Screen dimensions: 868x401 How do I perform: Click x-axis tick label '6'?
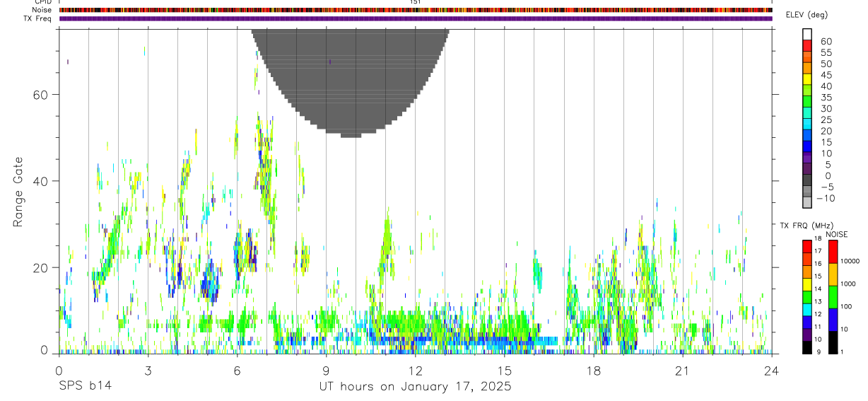point(237,371)
